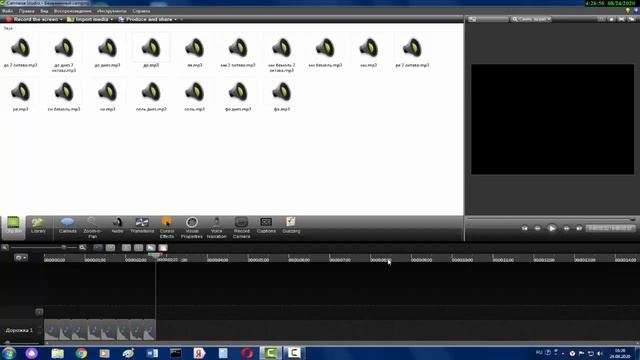Open Opera browser from the taskbar
Image resolution: width=640 pixels, height=360 pixels.
[247, 353]
